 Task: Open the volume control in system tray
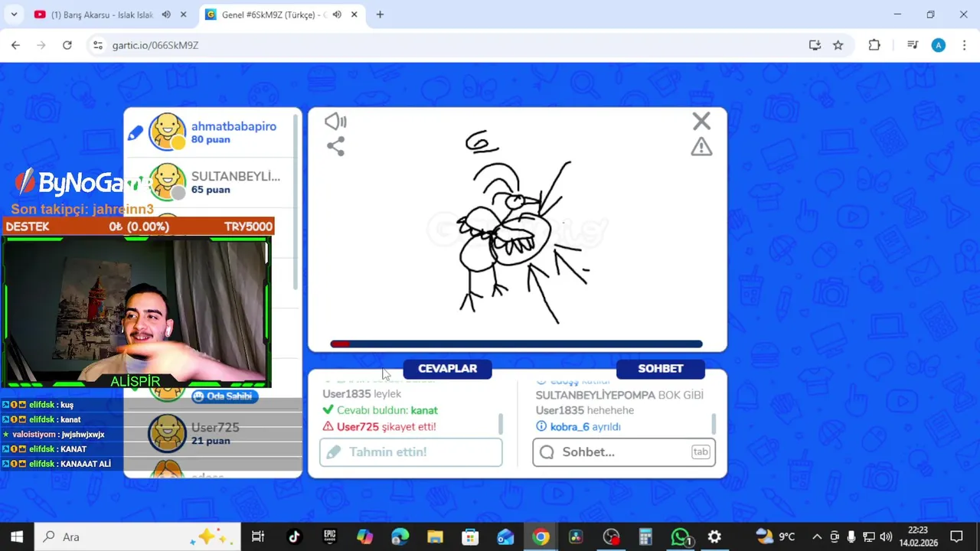tap(886, 536)
